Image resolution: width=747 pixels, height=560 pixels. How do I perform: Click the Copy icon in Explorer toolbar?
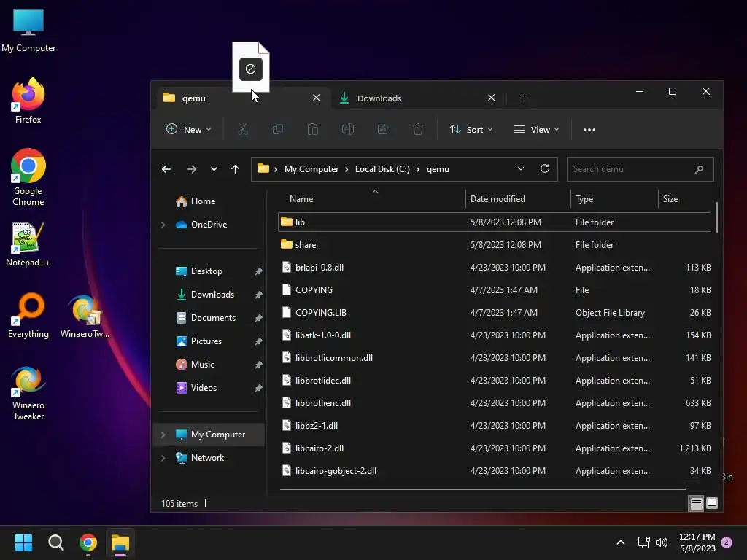tap(278, 129)
